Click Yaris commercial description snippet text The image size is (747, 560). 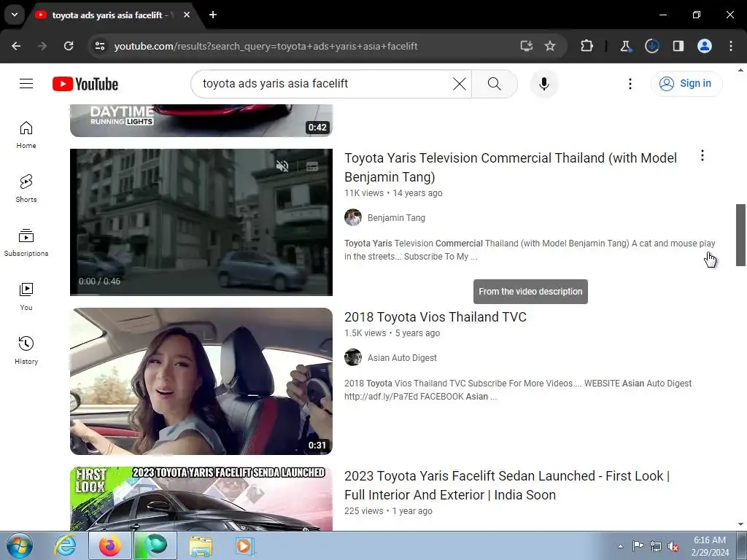coord(530,250)
